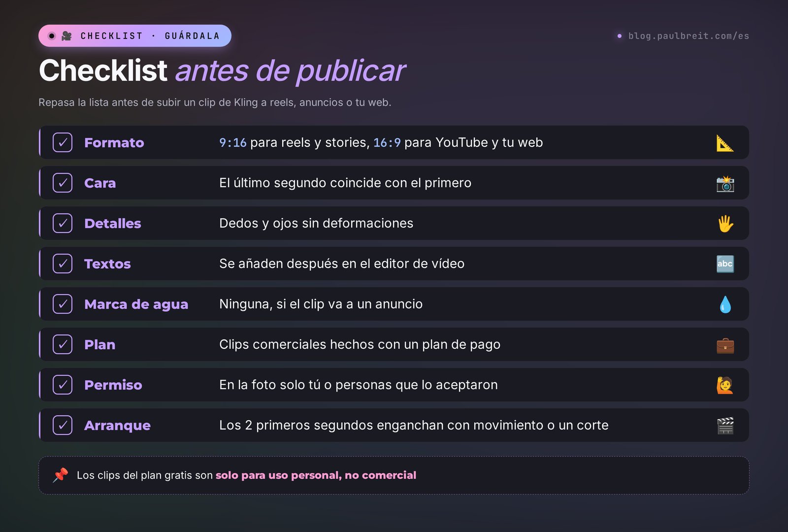Image resolution: width=788 pixels, height=532 pixels.
Task: Select the Plan label
Action: (x=99, y=345)
